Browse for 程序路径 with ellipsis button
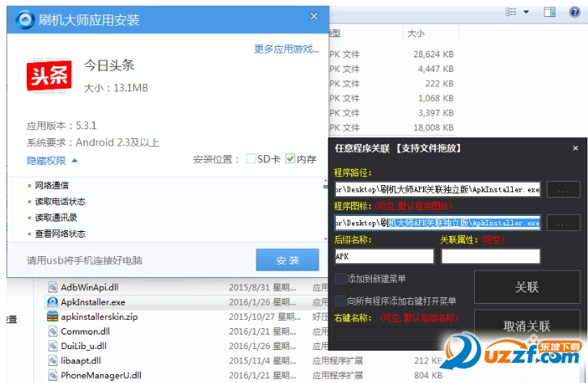This screenshot has height=383, width=588. click(x=563, y=190)
